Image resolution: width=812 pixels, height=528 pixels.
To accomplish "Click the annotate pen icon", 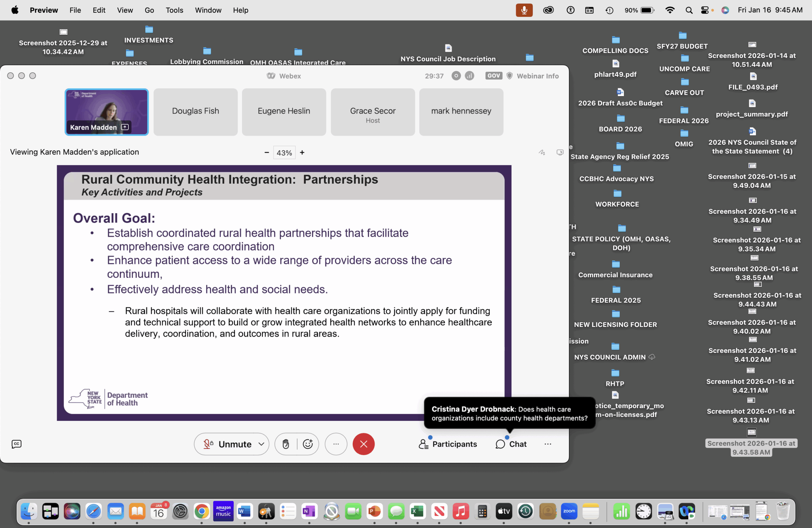I will click(541, 152).
